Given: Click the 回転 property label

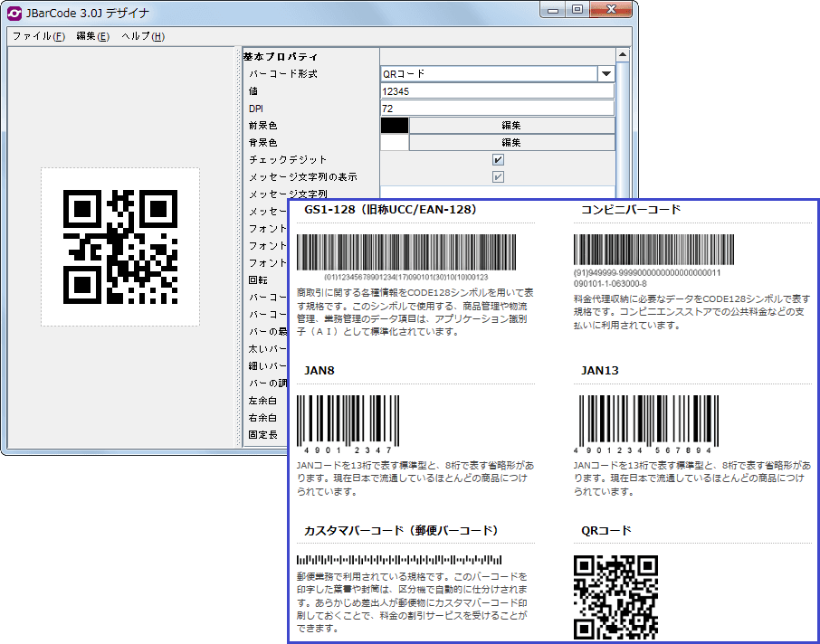Looking at the screenshot, I should pos(258,280).
